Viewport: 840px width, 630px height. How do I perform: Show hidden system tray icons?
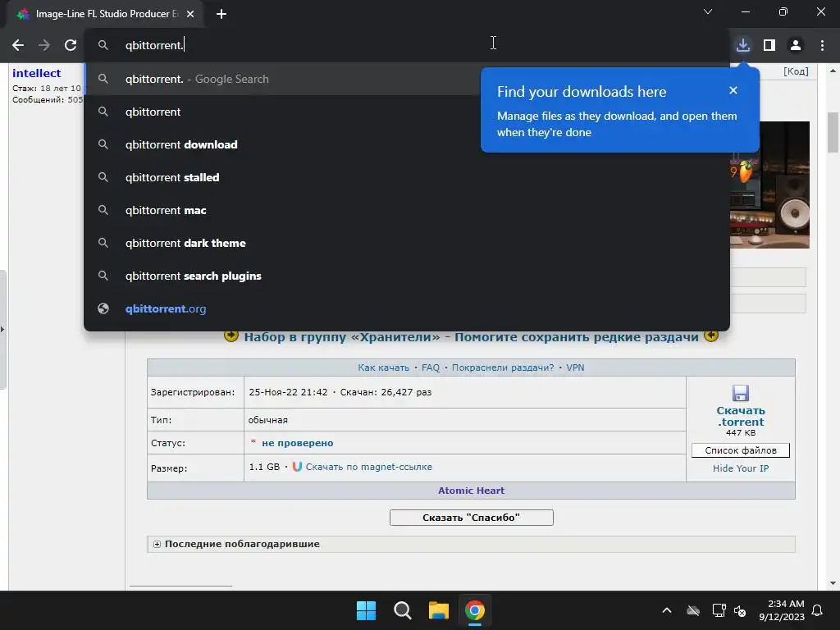[x=667, y=610]
